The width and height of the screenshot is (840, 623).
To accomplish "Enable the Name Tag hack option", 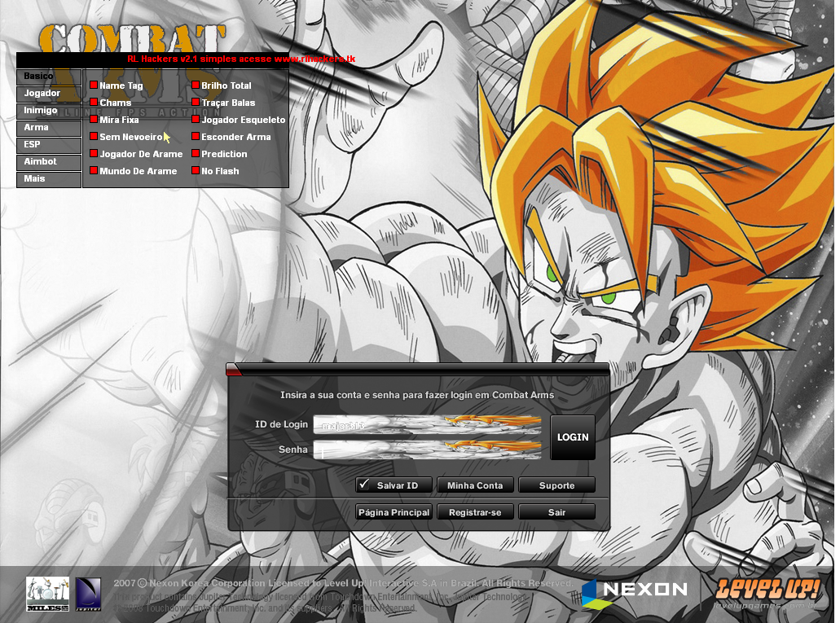I will tap(92, 85).
